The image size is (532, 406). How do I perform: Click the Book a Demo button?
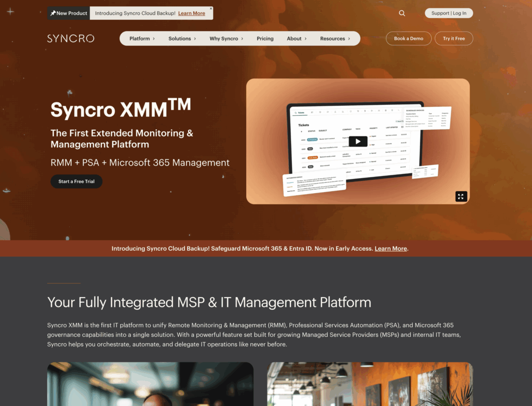click(408, 38)
